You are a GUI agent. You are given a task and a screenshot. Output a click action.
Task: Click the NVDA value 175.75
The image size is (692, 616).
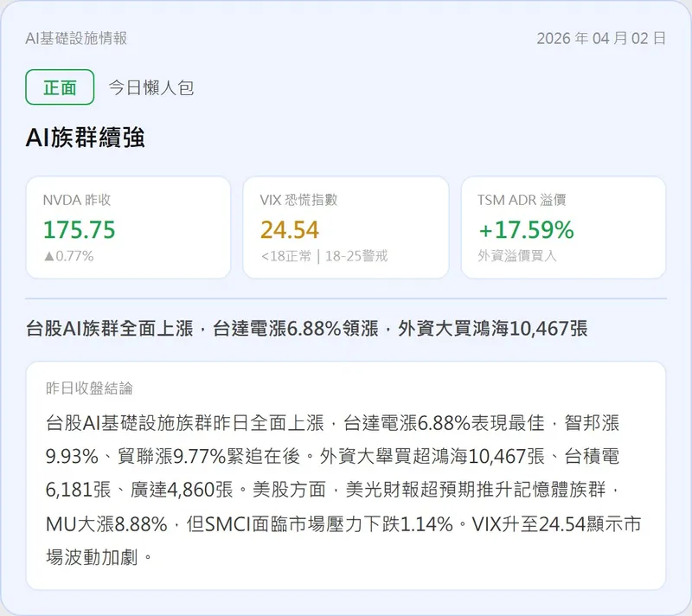(80, 230)
